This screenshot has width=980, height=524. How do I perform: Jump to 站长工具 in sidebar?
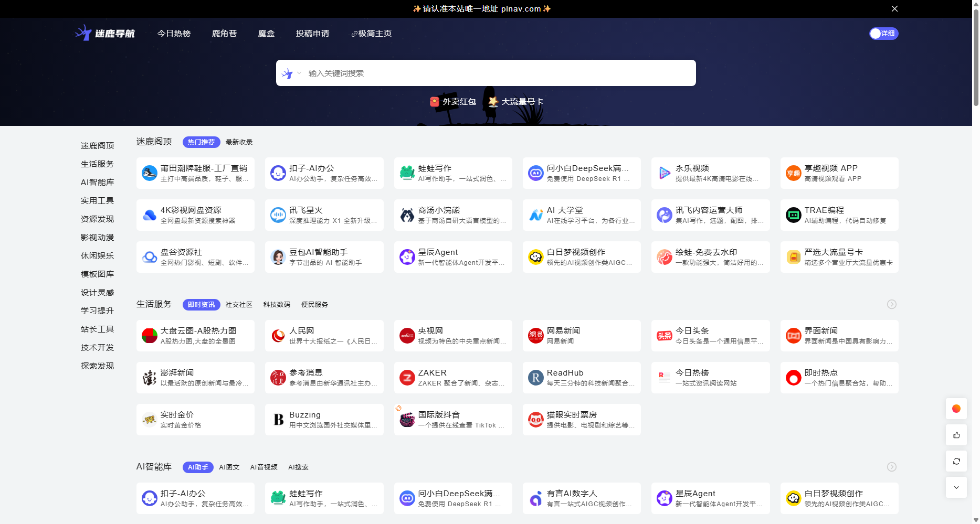[x=97, y=329]
